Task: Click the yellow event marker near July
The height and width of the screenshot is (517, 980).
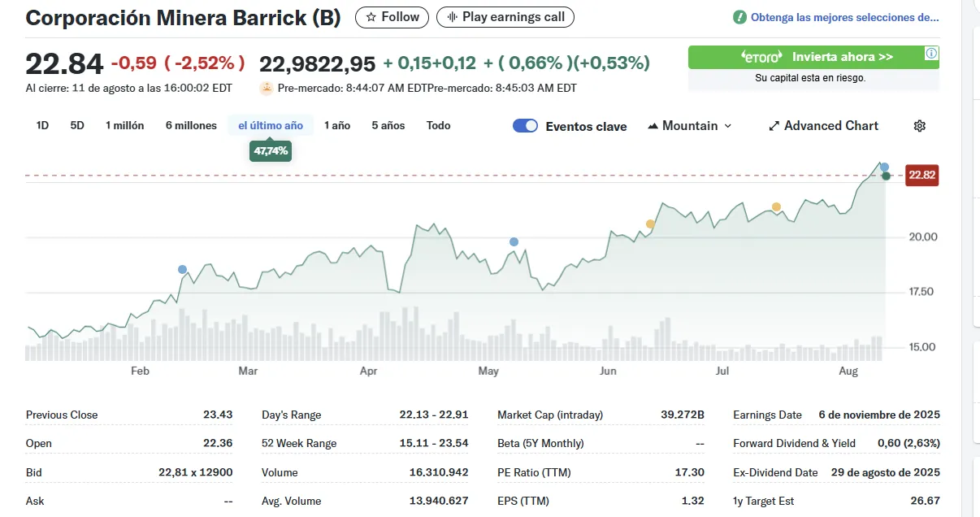Action: tap(776, 207)
